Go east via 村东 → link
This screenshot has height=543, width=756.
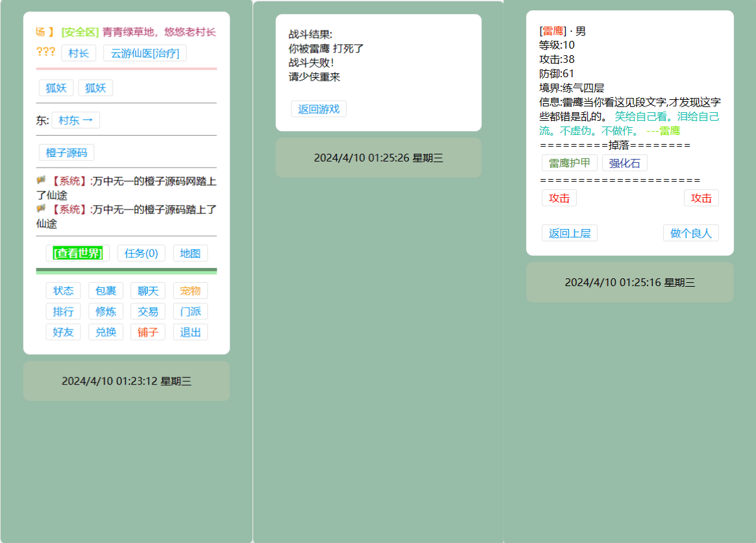[x=76, y=120]
